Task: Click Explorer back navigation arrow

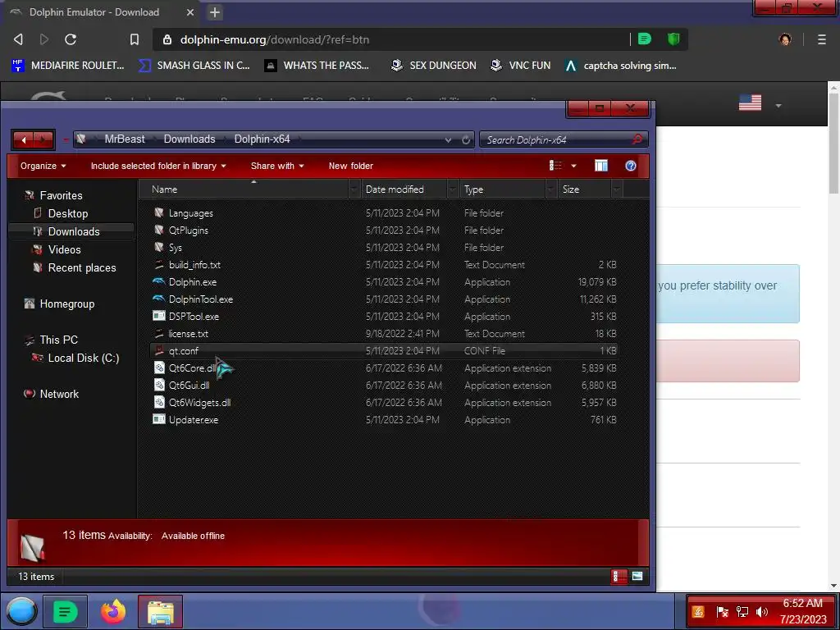Action: coord(23,139)
